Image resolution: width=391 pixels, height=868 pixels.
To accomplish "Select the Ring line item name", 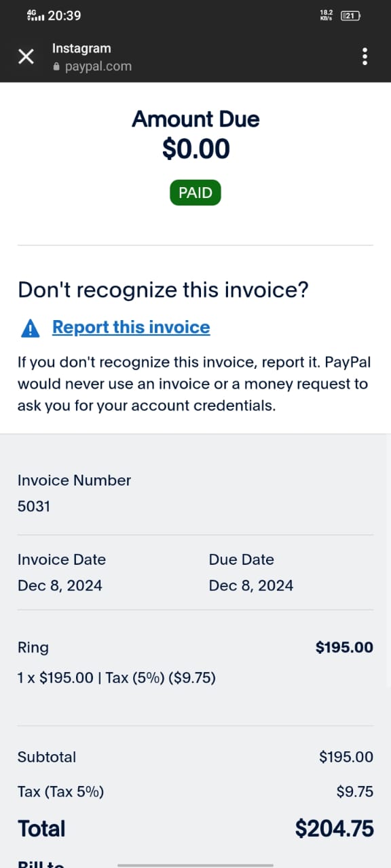I will pyautogui.click(x=33, y=648).
